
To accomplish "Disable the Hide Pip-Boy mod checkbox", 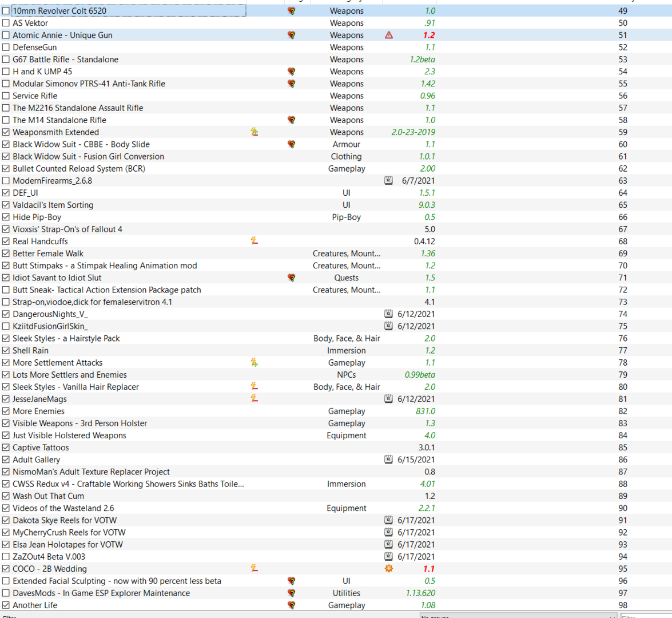I will pos(6,217).
